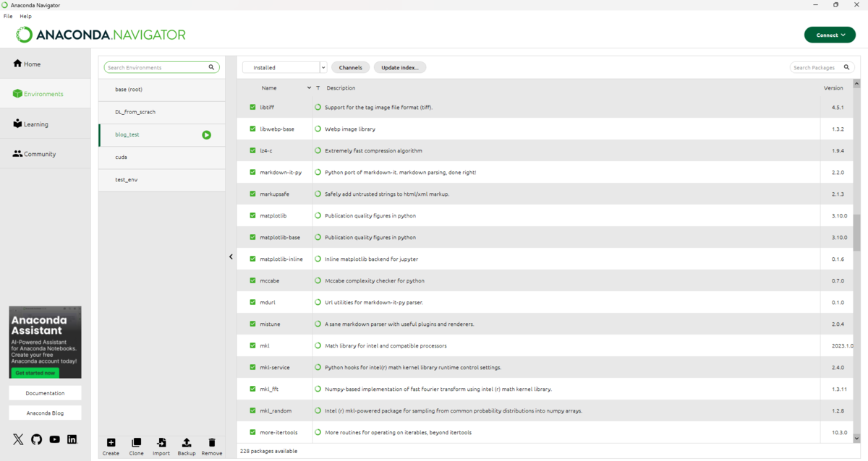The height and width of the screenshot is (461, 868).
Task: Open the Anaconda Blog button
Action: click(46, 413)
